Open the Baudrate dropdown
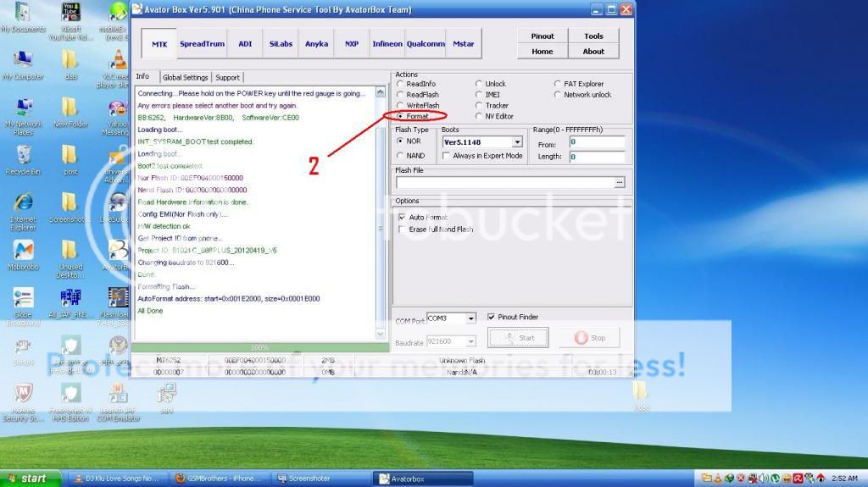The height and width of the screenshot is (487, 868). (x=470, y=341)
